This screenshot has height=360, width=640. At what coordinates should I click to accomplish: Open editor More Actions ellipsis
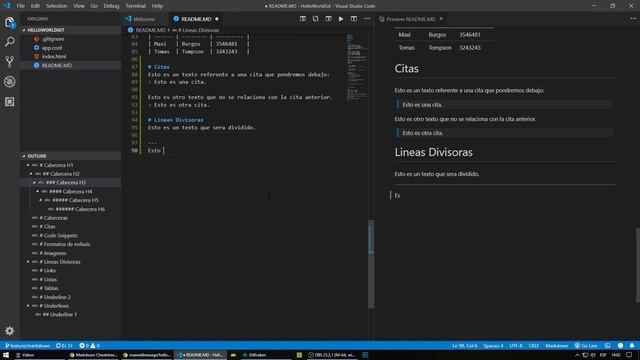tap(367, 19)
